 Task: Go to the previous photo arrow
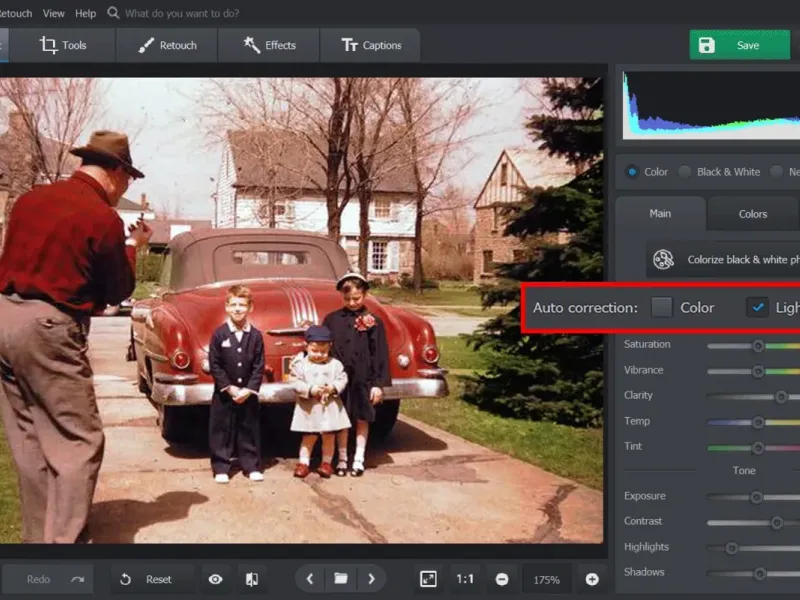pos(310,579)
